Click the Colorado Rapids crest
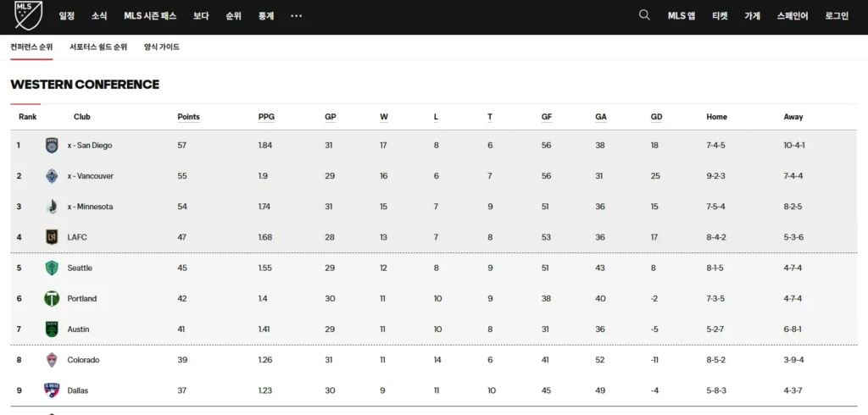The width and height of the screenshot is (868, 415). tap(52, 360)
